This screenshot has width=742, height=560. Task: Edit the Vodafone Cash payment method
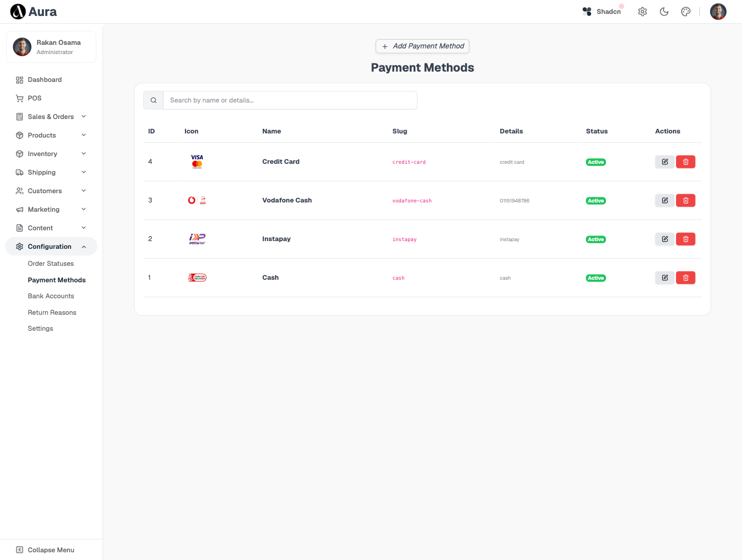[x=665, y=200]
